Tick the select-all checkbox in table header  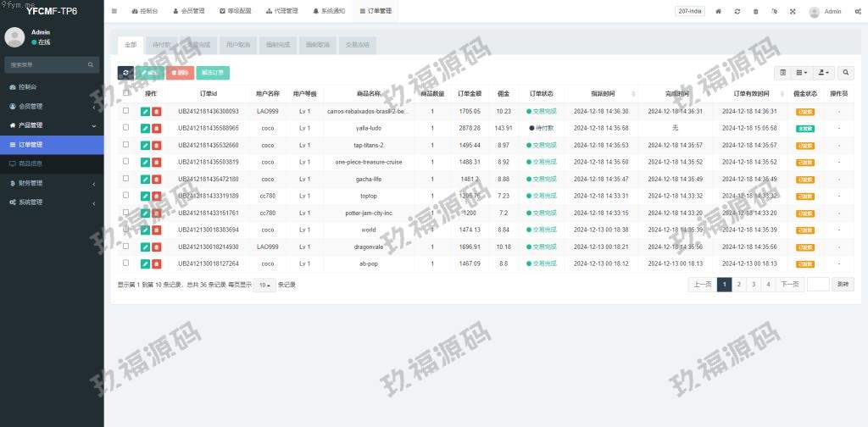tap(126, 93)
